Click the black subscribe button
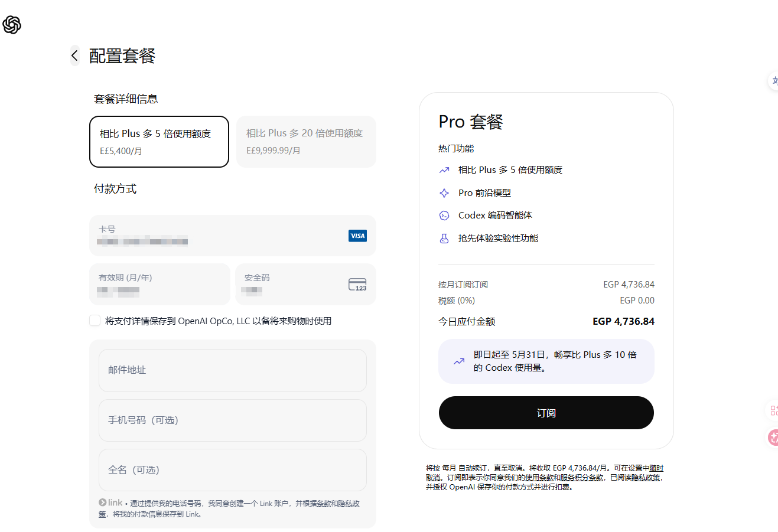This screenshot has width=778, height=532. tap(546, 413)
